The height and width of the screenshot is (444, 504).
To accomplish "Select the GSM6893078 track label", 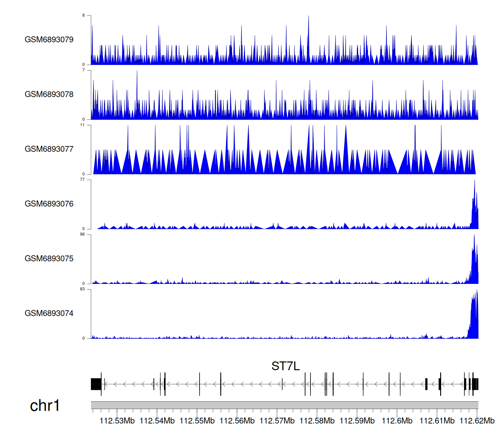I will click(49, 95).
